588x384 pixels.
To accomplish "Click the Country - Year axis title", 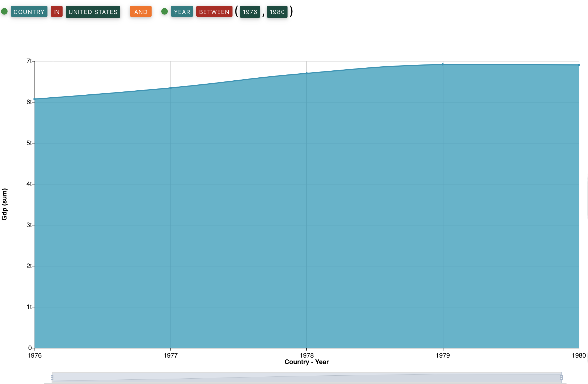I will 306,362.
